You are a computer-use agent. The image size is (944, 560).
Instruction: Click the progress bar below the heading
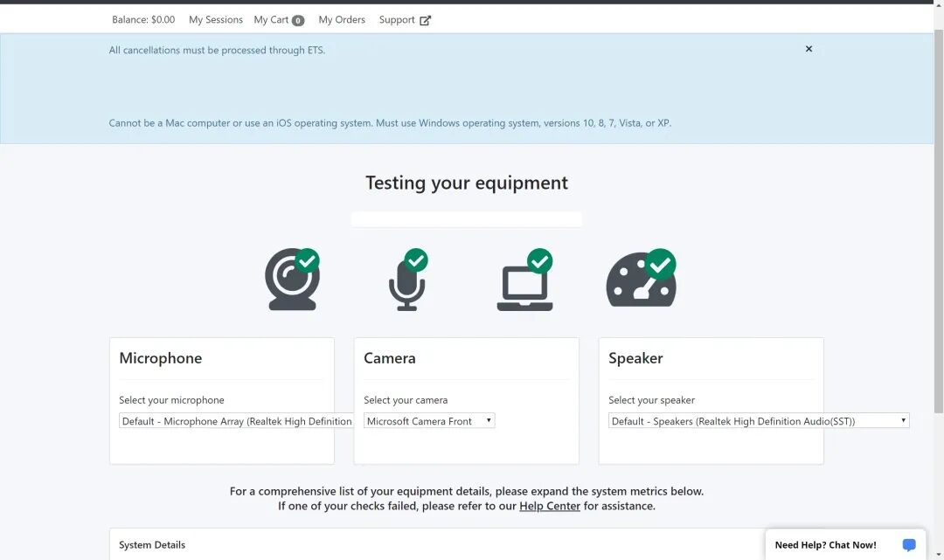point(467,219)
